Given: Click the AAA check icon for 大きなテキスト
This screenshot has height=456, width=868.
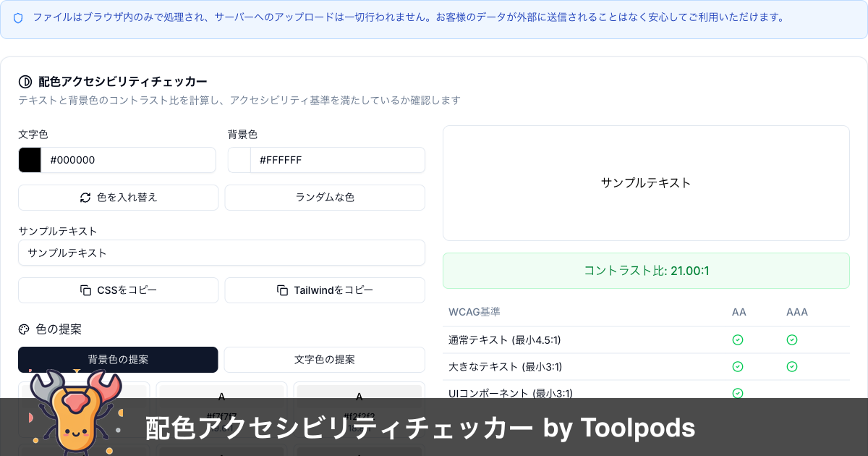Looking at the screenshot, I should click(792, 366).
